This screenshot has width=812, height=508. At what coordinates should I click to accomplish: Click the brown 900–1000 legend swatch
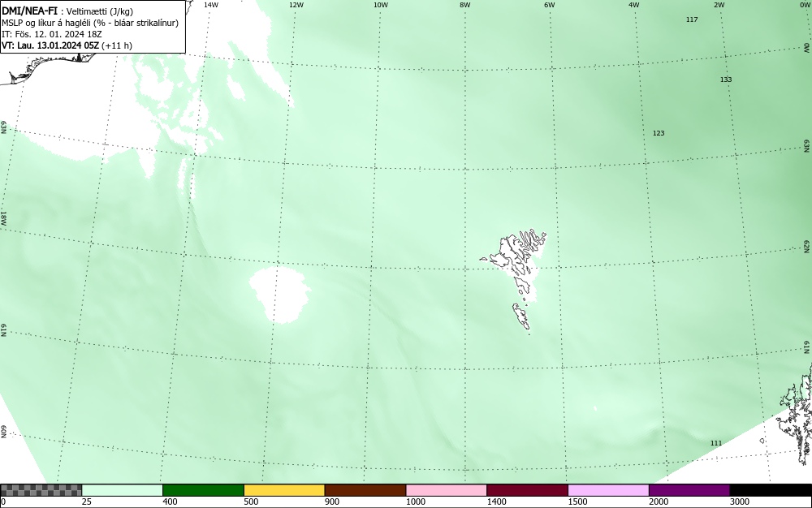[365, 490]
